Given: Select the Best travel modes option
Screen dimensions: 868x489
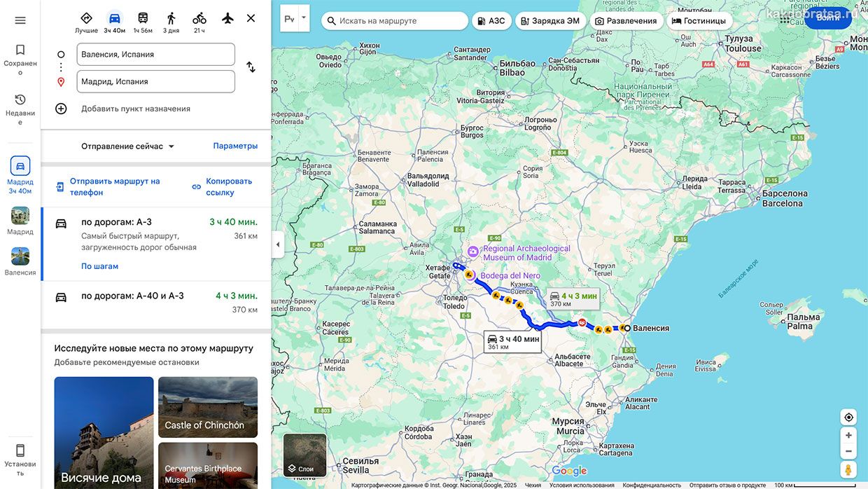Looking at the screenshot, I should pos(86,22).
